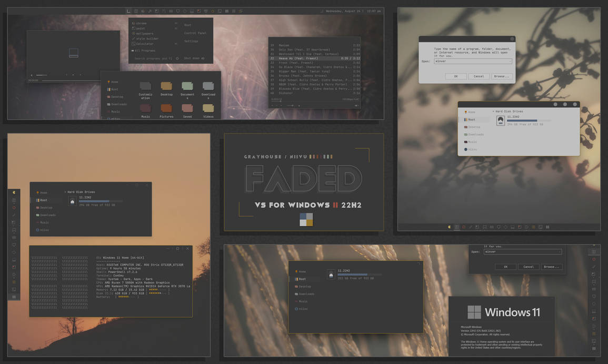Image resolution: width=608 pixels, height=364 pixels.
Task: Open the combo box arrow in the light Run dialog
Action: [510, 61]
